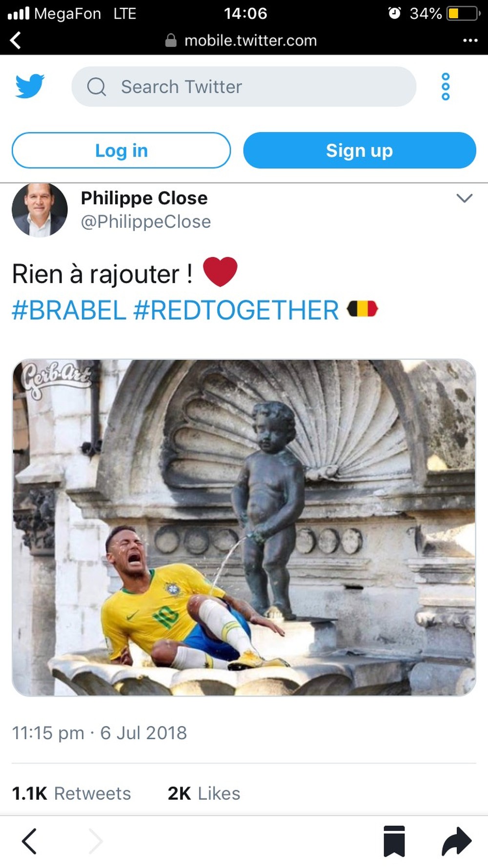488x868 pixels.
Task: View the 2K Likes list
Action: pyautogui.click(x=204, y=793)
